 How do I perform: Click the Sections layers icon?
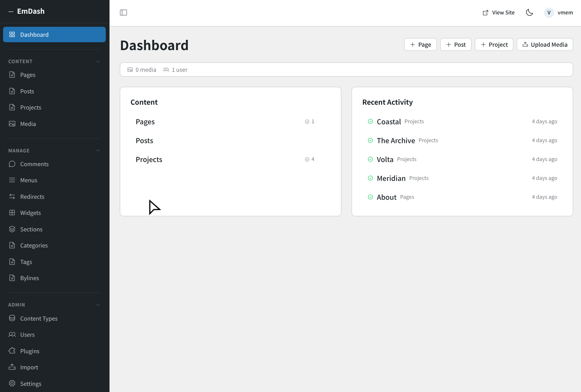[x=12, y=229]
